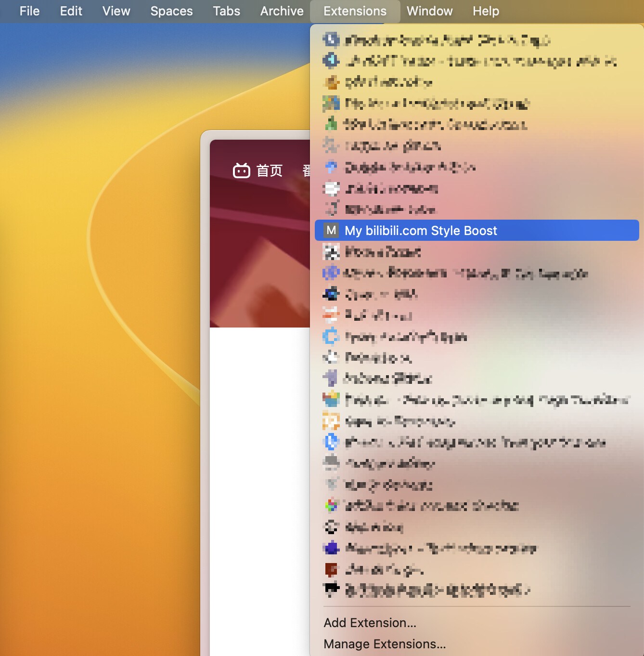This screenshot has width=644, height=656.
Task: Open the Window menu
Action: [429, 11]
